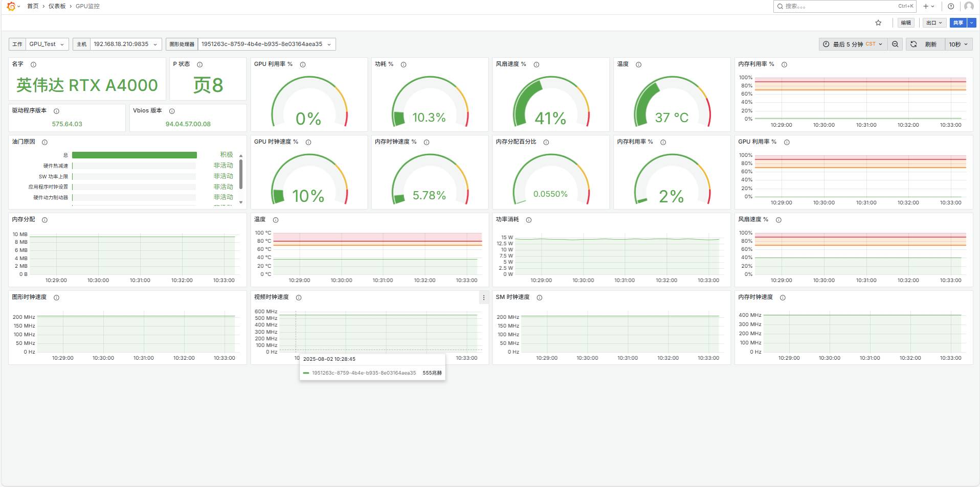The height and width of the screenshot is (487, 980).
Task: Click the info icon next to P 状态
Action: coord(199,64)
